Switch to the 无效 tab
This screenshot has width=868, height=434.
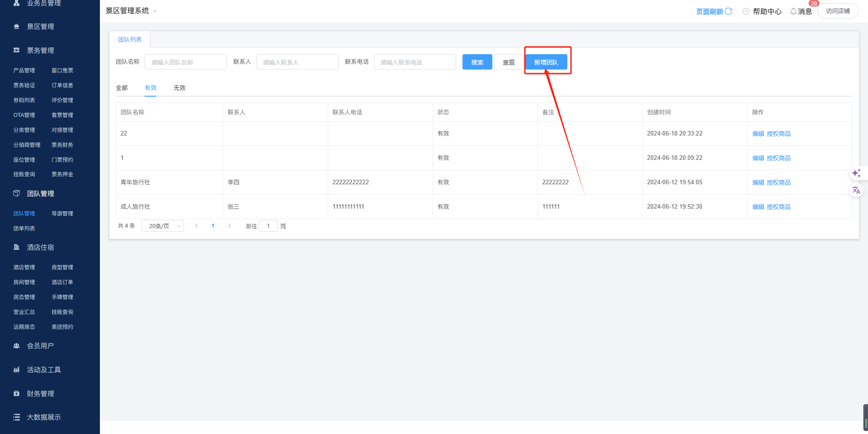click(179, 88)
